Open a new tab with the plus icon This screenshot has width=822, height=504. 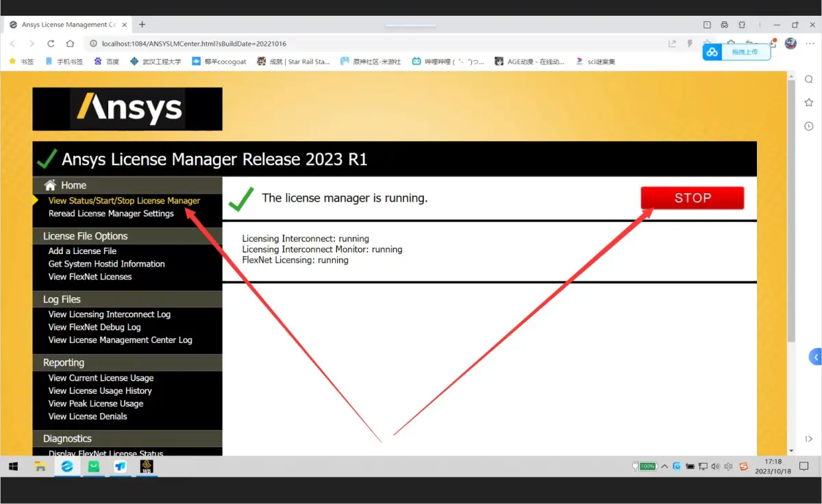tap(142, 25)
